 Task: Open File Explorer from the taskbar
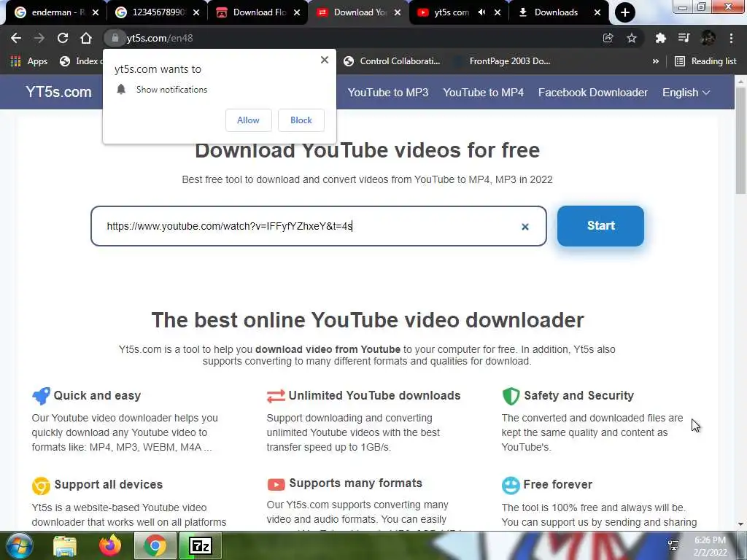pyautogui.click(x=65, y=546)
